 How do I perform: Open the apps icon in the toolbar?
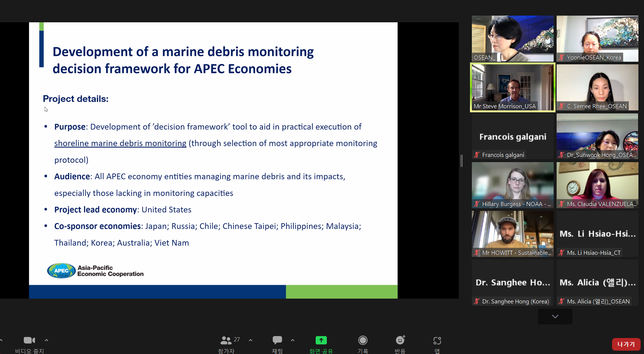(437, 340)
